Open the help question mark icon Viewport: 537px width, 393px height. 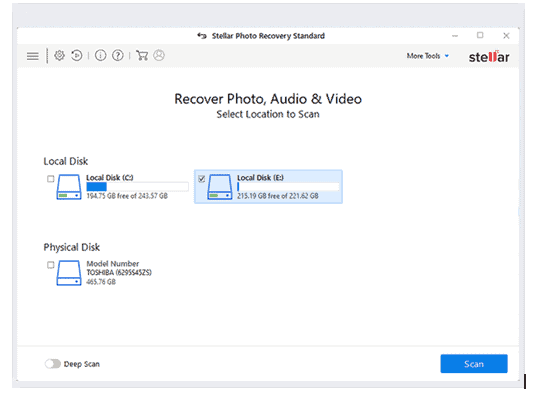[x=118, y=55]
